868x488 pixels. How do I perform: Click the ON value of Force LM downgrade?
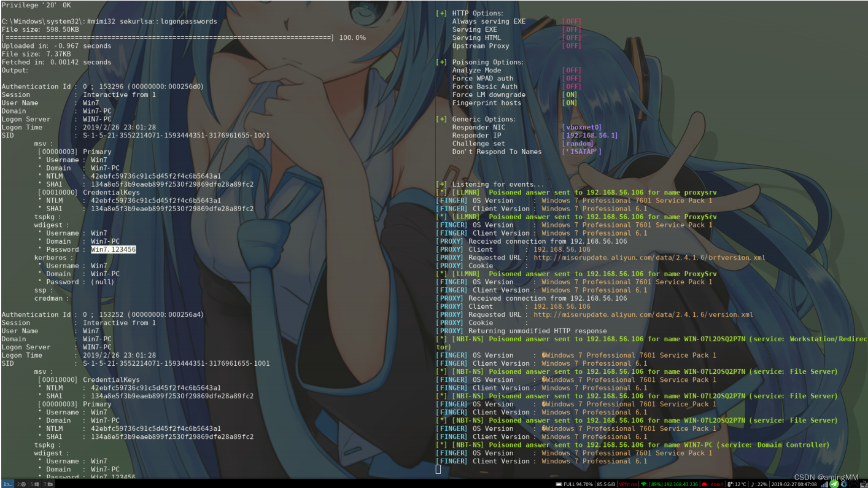570,95
